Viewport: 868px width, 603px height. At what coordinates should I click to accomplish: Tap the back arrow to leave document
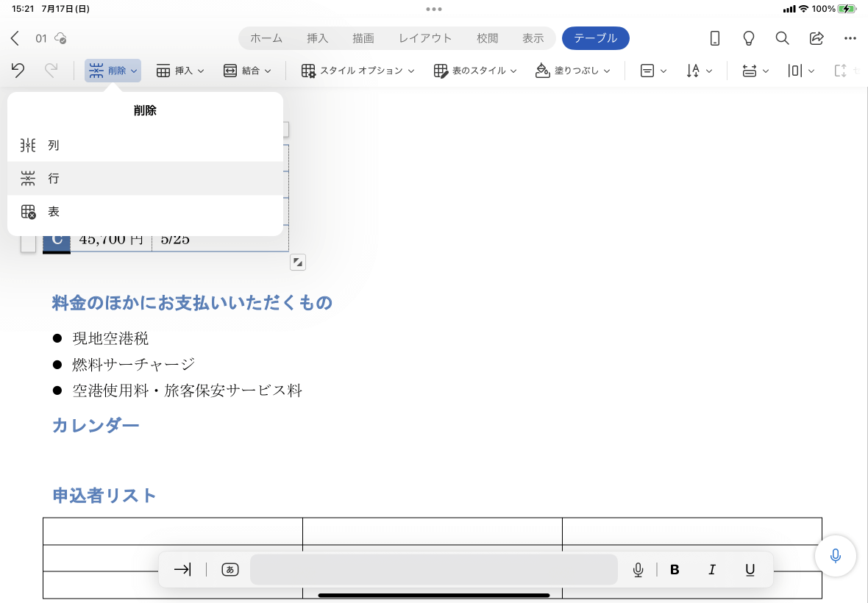point(15,38)
